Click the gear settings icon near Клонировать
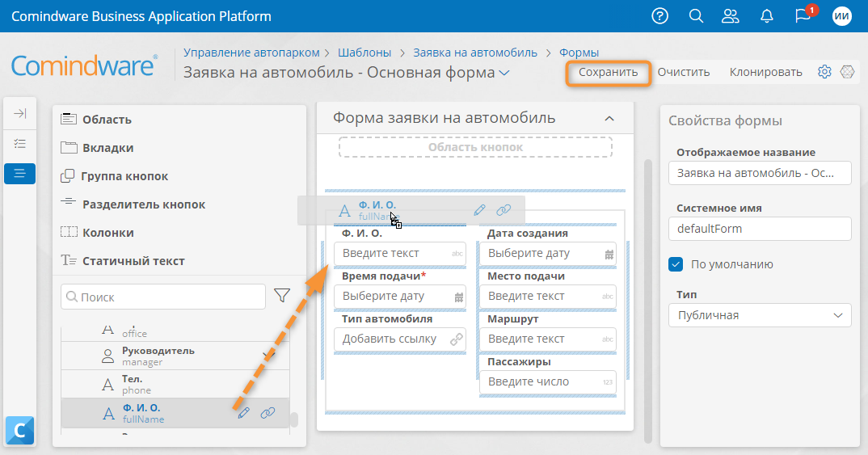The height and width of the screenshot is (455, 868). pyautogui.click(x=824, y=72)
